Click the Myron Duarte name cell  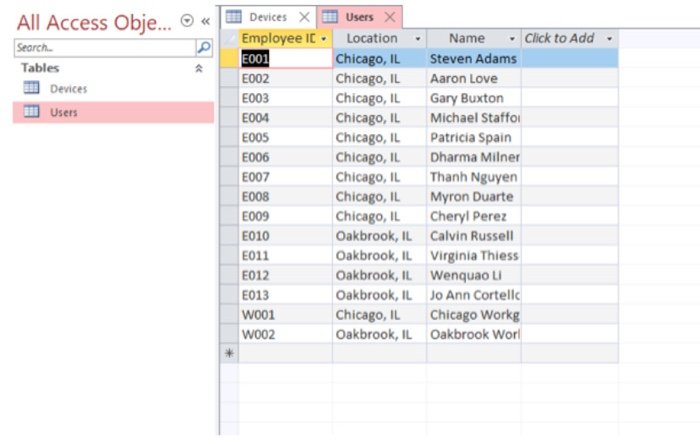click(x=474, y=196)
